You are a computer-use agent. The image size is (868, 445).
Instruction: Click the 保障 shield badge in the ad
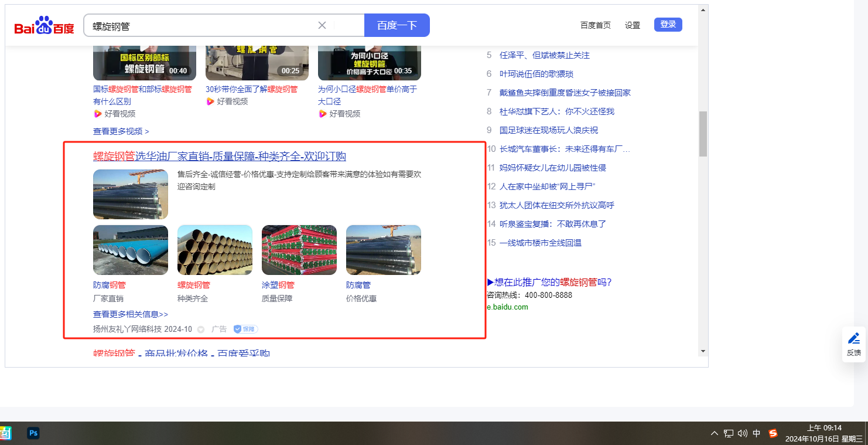246,329
